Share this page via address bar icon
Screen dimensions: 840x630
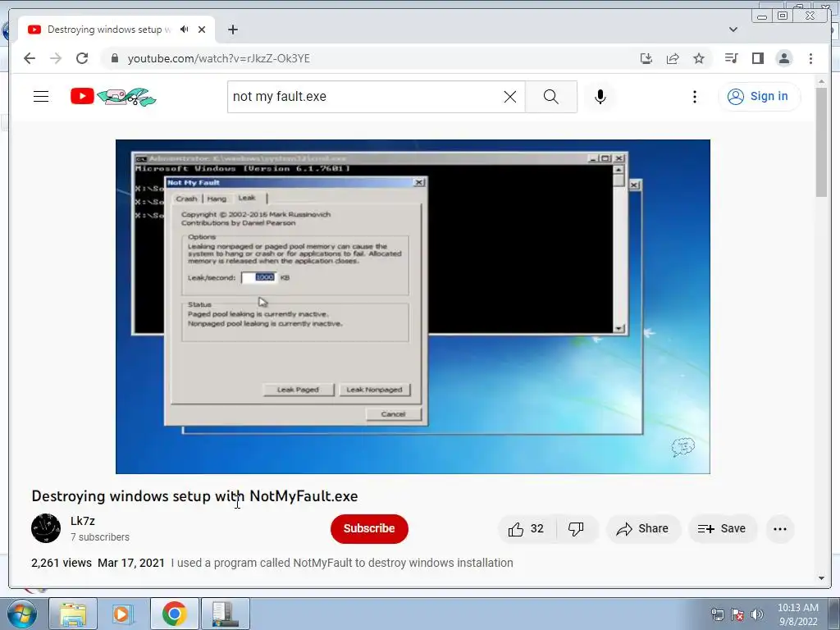pyautogui.click(x=673, y=58)
